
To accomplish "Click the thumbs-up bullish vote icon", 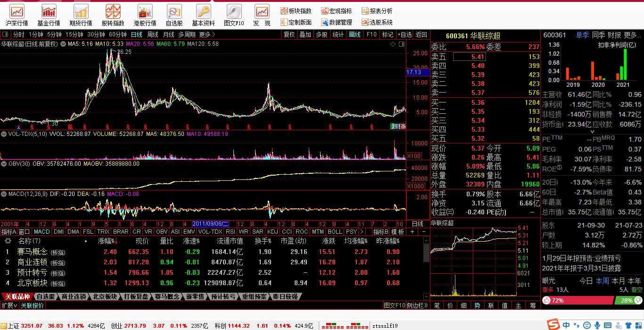I will (x=547, y=301).
